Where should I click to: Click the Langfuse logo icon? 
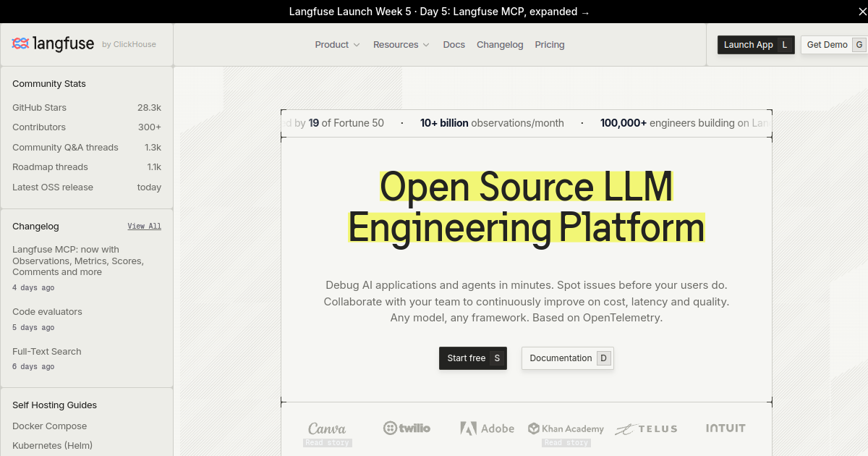(x=20, y=43)
